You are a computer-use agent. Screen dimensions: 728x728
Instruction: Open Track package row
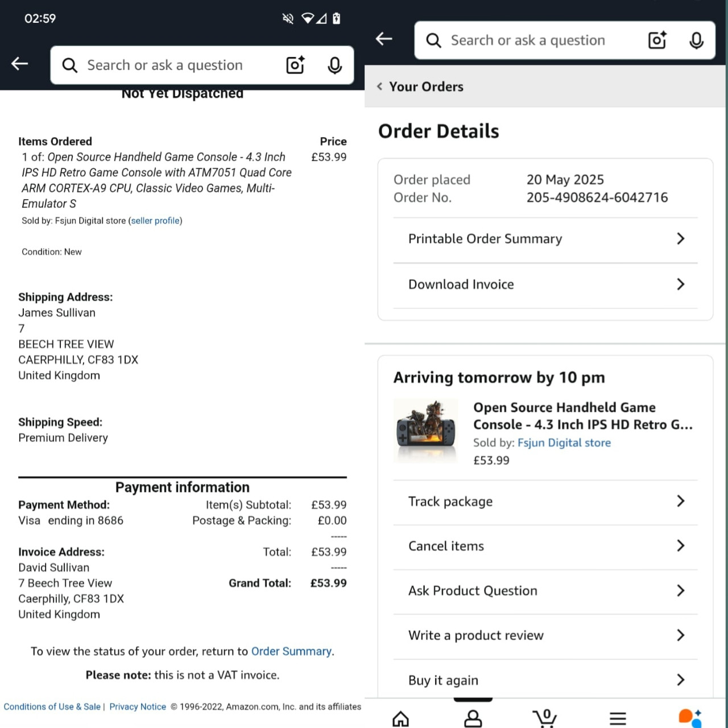pos(545,501)
